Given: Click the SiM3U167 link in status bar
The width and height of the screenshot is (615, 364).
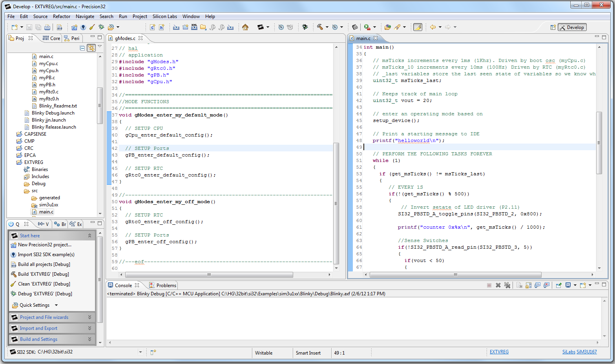Looking at the screenshot, I should point(587,352).
